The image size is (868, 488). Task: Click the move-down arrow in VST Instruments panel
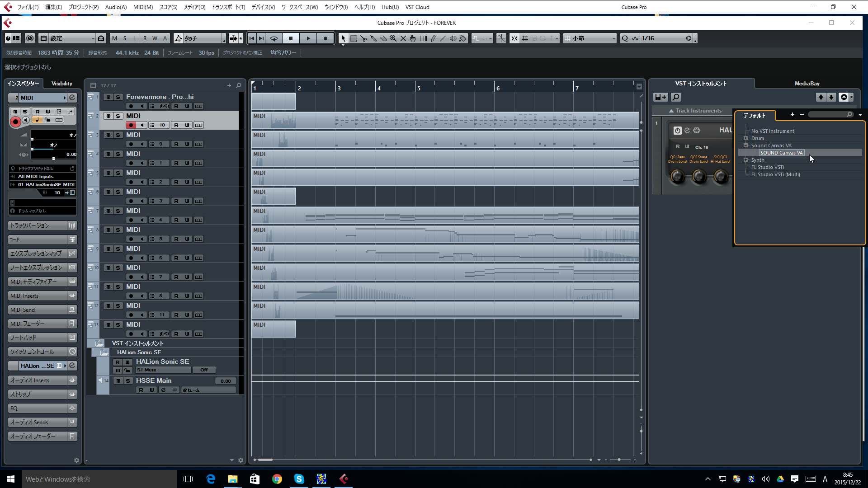pos(831,97)
